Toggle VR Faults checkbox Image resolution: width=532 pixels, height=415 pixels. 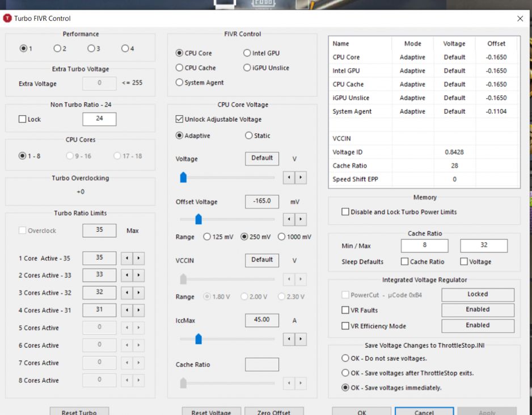[345, 310]
